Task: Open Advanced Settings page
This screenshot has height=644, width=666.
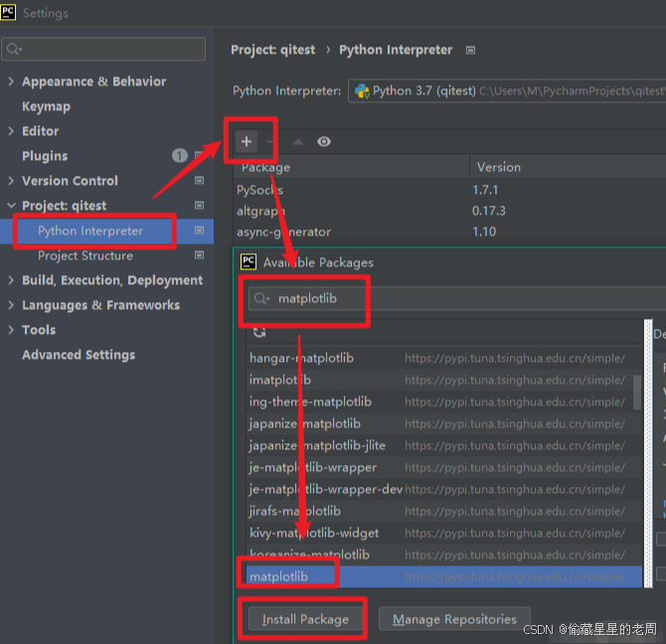Action: tap(79, 355)
